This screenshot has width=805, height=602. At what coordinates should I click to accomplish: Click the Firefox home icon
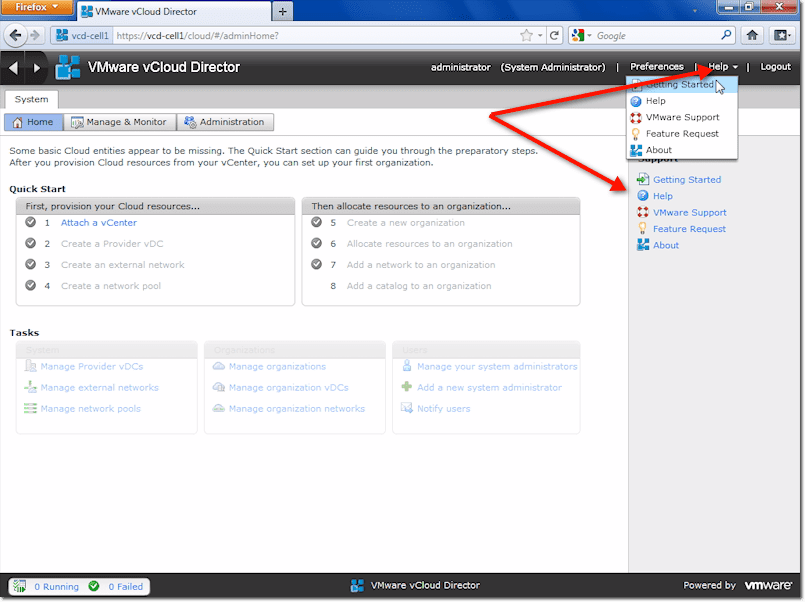[752, 35]
